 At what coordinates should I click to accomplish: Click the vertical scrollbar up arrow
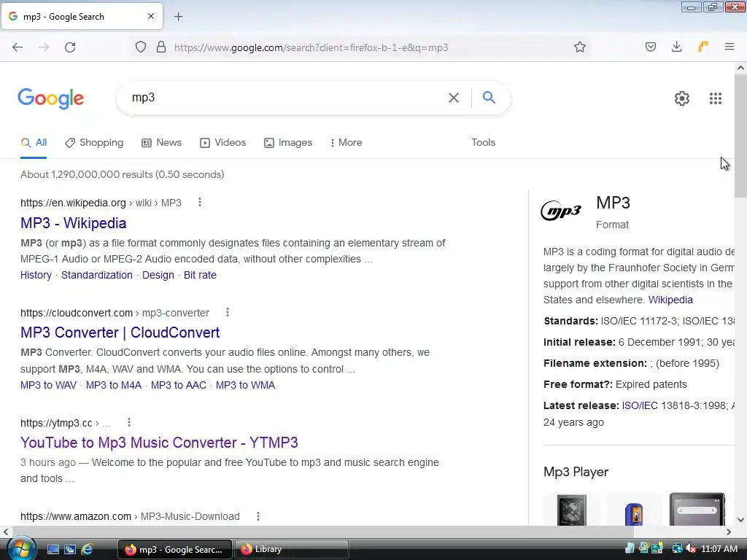pyautogui.click(x=740, y=68)
